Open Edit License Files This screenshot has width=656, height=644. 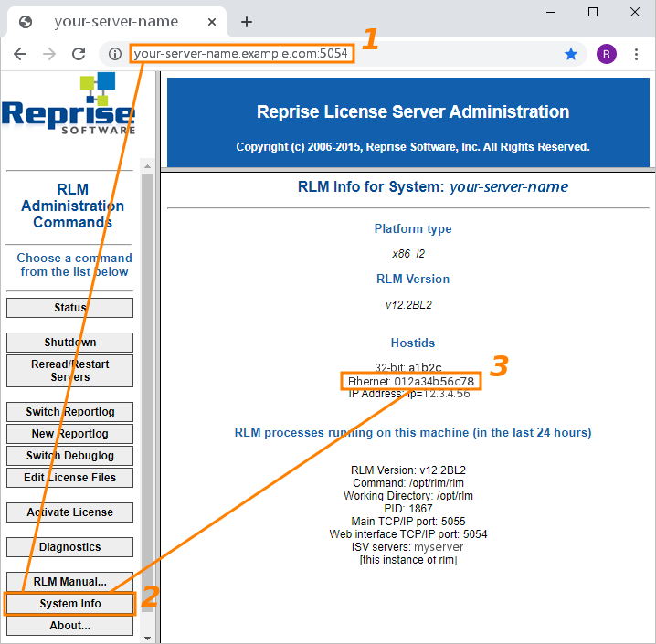coord(69,478)
